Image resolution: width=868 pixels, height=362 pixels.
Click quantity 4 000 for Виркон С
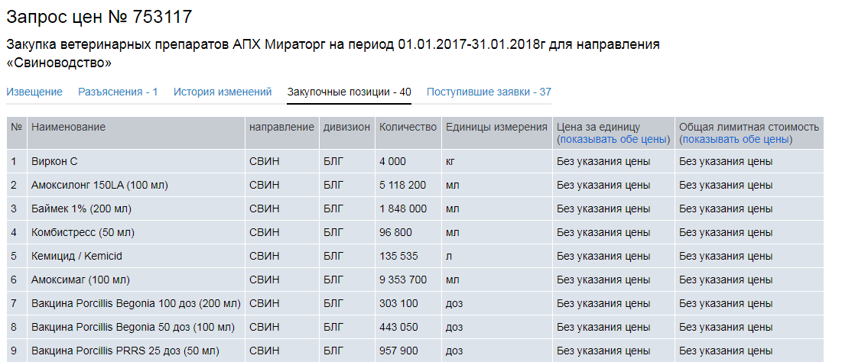tap(393, 162)
